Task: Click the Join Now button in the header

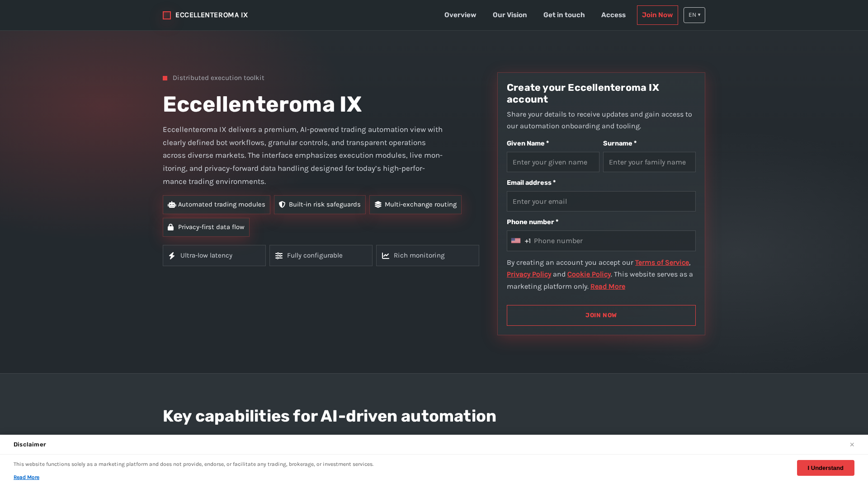Action: tap(657, 15)
